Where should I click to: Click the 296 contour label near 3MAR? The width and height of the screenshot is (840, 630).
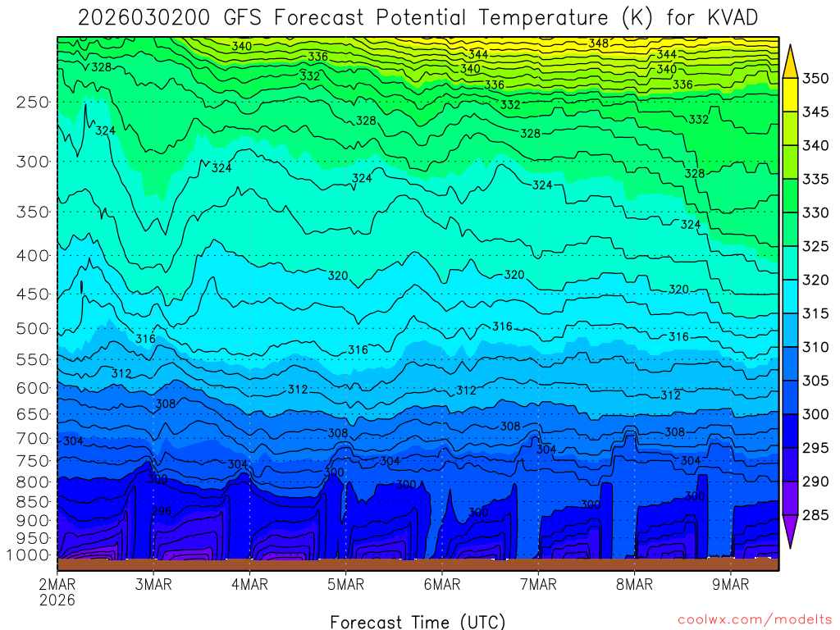pyautogui.click(x=162, y=511)
